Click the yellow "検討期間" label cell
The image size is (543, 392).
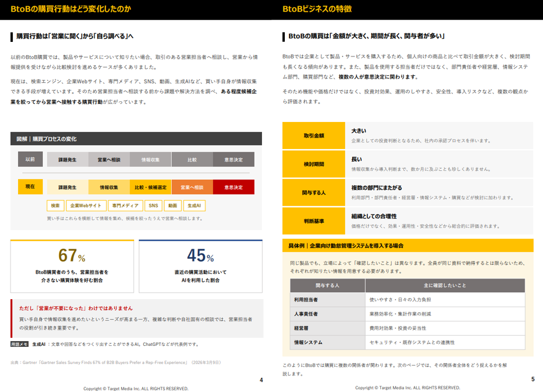(314, 164)
